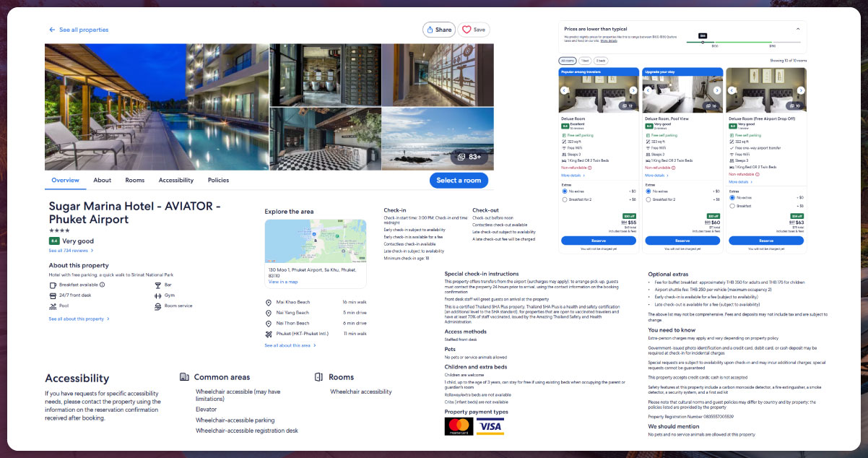Click the Room service icon
The width and height of the screenshot is (868, 458).
point(157,306)
